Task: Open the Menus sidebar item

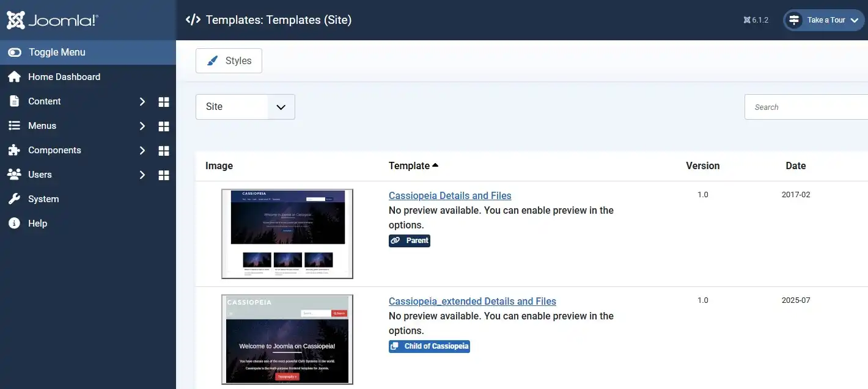Action: (42, 126)
